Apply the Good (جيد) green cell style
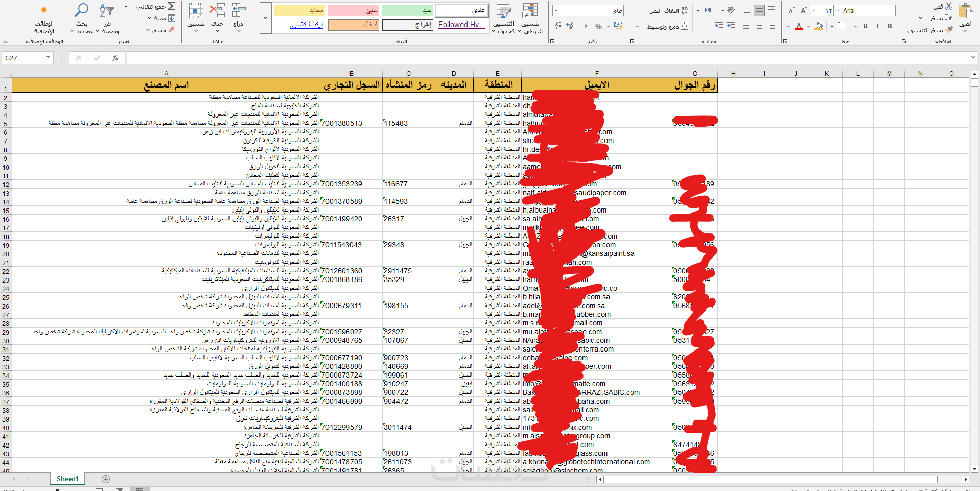This screenshot has width=980, height=491. pyautogui.click(x=407, y=10)
